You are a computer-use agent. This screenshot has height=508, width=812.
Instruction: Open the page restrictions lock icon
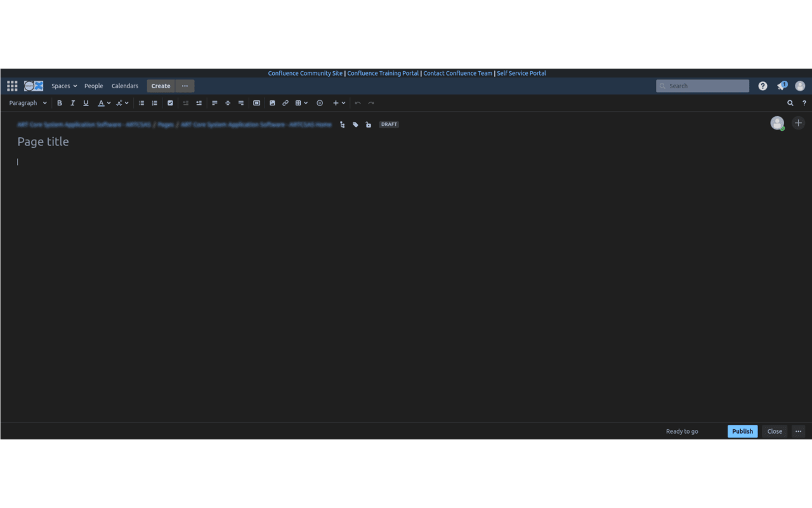tap(369, 124)
